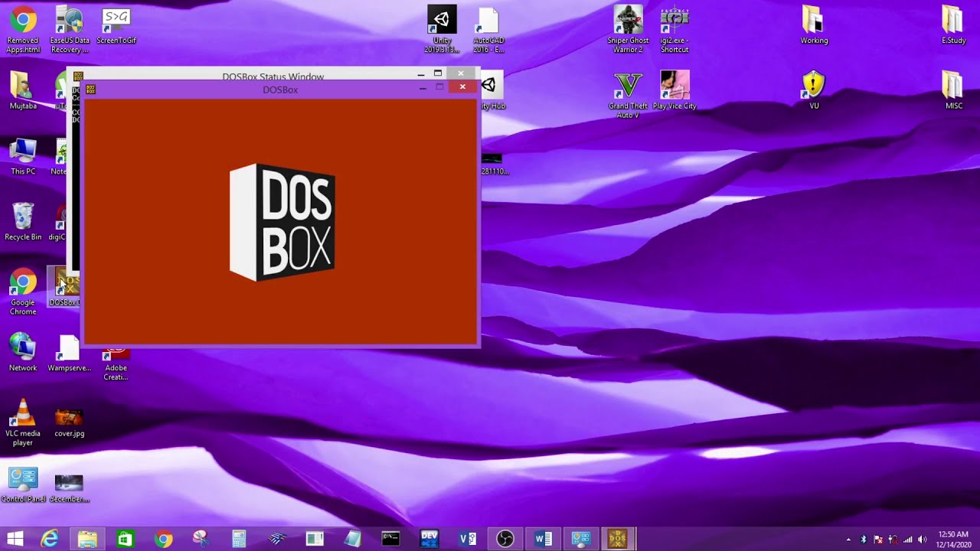
Task: Select the ScreenToGif desktop shortcut
Action: (x=116, y=26)
